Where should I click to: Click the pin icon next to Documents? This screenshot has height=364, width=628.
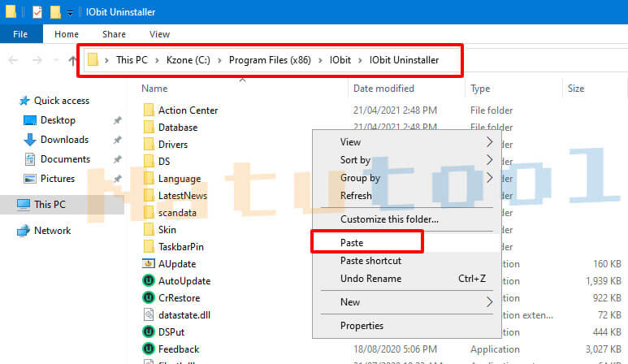[x=117, y=159]
